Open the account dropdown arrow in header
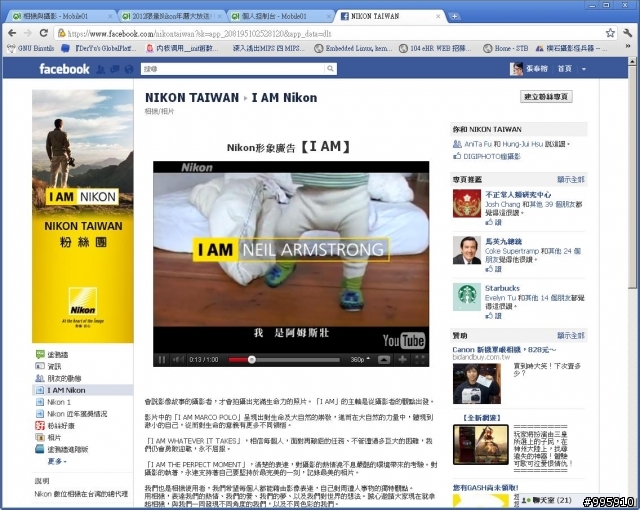The height and width of the screenshot is (510, 640). click(x=584, y=69)
